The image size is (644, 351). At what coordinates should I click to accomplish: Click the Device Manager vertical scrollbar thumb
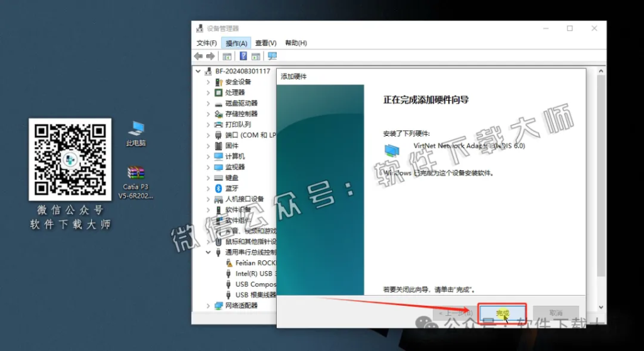(601, 176)
